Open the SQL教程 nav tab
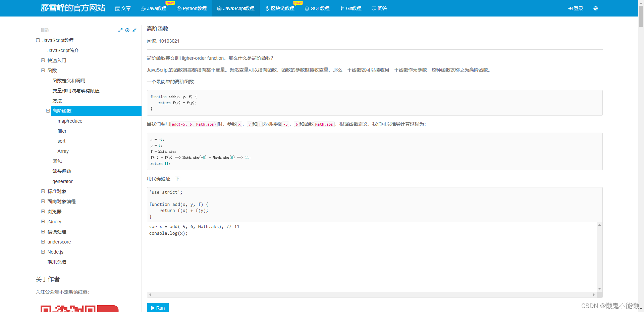Viewport: 644px width, 312px height. 317,8
